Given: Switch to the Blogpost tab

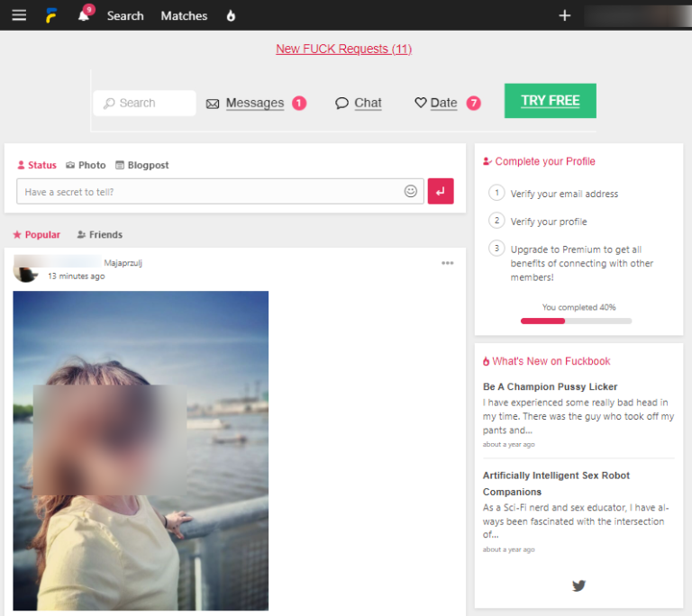Looking at the screenshot, I should click(142, 165).
